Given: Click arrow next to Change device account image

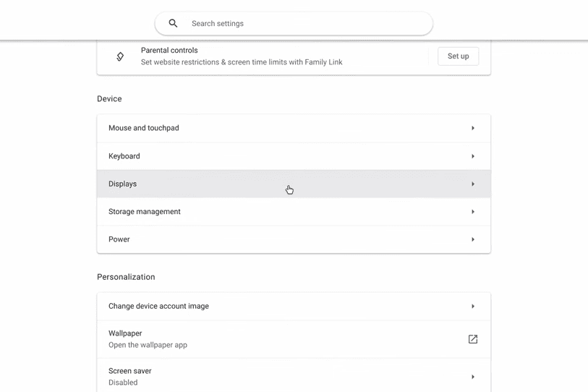Looking at the screenshot, I should (x=473, y=306).
